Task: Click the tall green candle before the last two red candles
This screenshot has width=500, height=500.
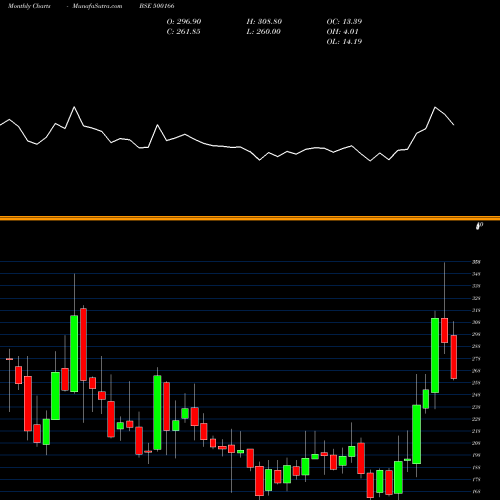Action: click(x=435, y=355)
